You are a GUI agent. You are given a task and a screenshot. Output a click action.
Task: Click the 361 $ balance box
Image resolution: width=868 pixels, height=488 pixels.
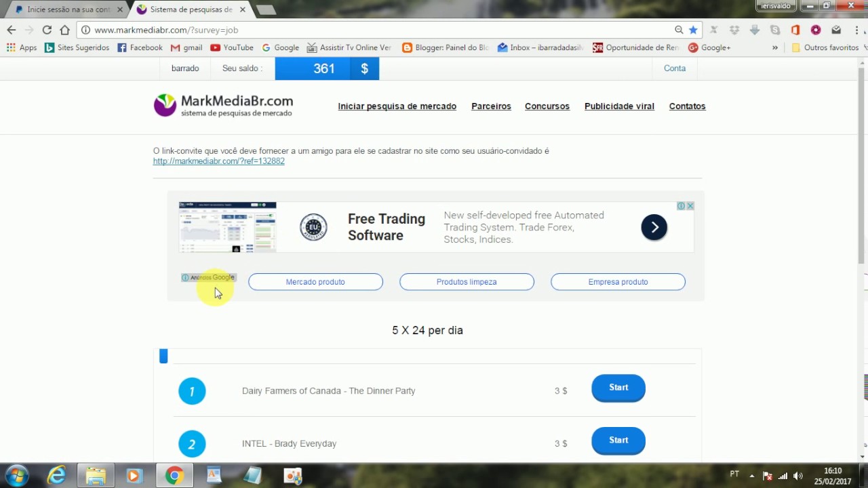[x=327, y=68]
